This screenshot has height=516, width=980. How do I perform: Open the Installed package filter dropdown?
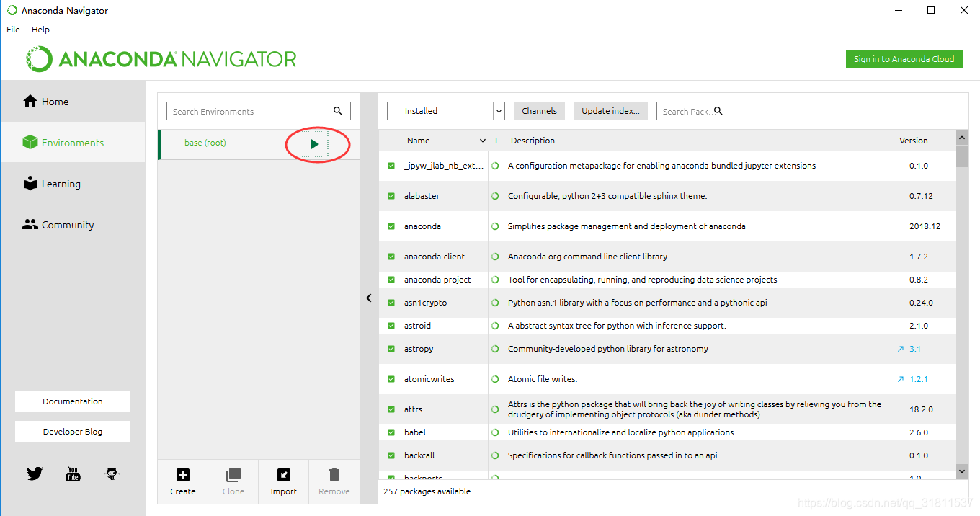coord(445,111)
